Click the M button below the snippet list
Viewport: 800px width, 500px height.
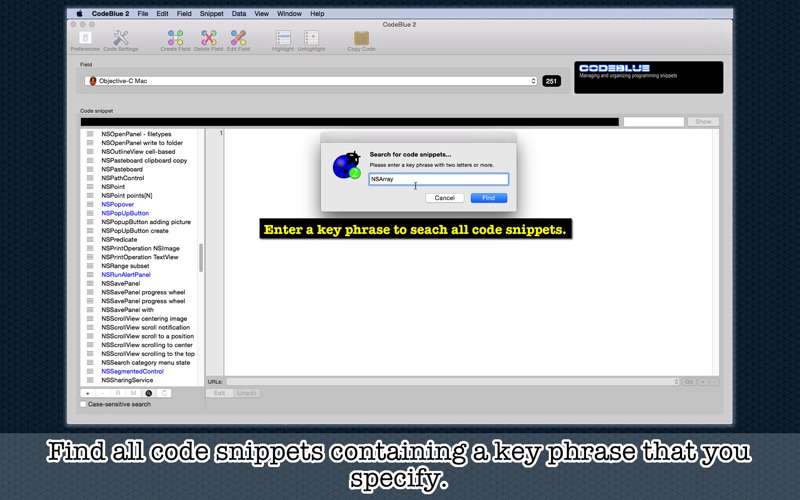coord(134,393)
